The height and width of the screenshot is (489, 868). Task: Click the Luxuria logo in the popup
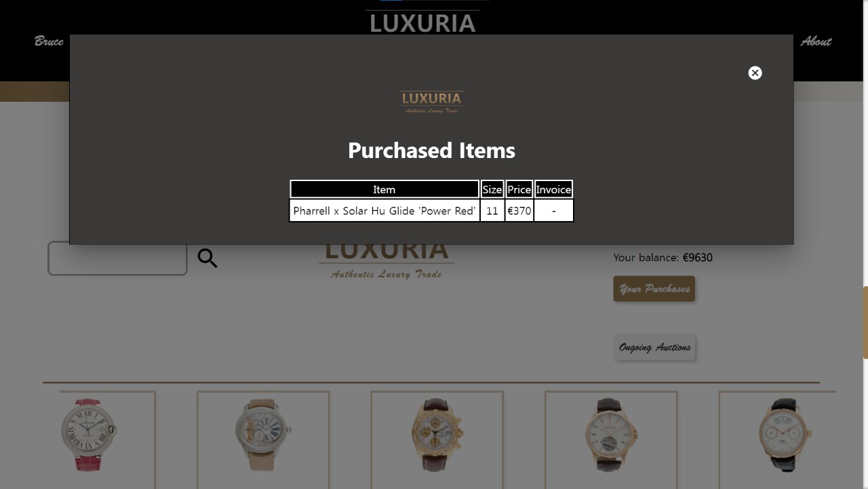click(431, 102)
